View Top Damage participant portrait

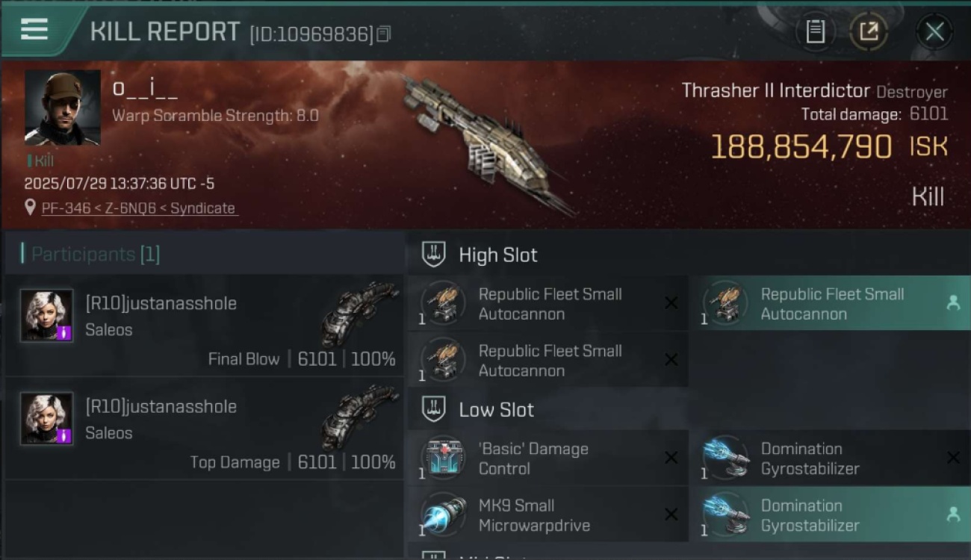tap(47, 419)
